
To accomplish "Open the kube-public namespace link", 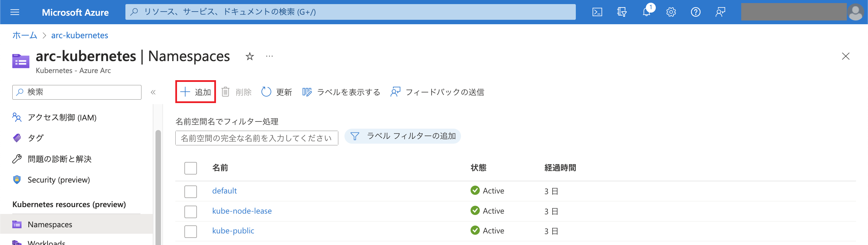I will pyautogui.click(x=233, y=231).
